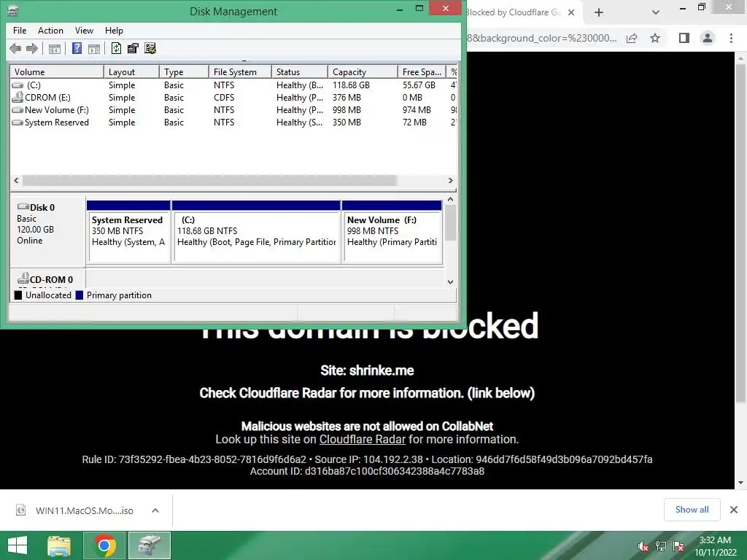Toggle the Show/Hide Console Tree toolbar icon

pyautogui.click(x=54, y=48)
